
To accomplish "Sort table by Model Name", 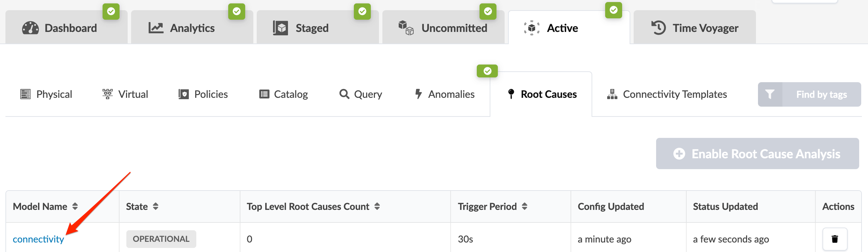I will click(x=75, y=206).
